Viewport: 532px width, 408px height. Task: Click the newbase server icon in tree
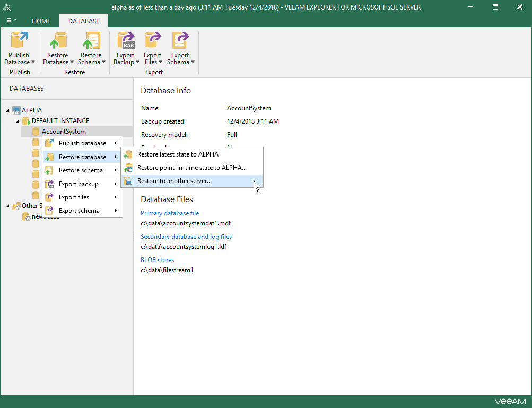[26, 216]
